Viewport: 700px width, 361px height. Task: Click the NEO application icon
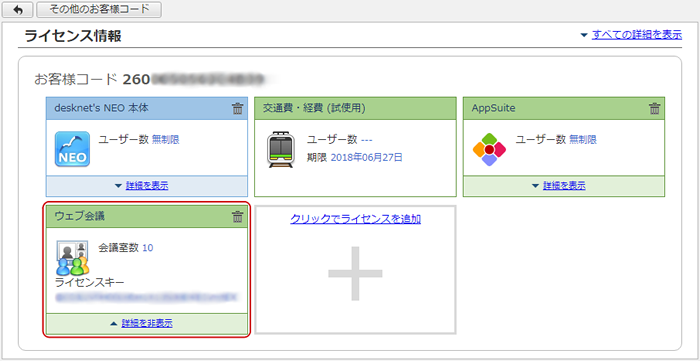(x=72, y=149)
